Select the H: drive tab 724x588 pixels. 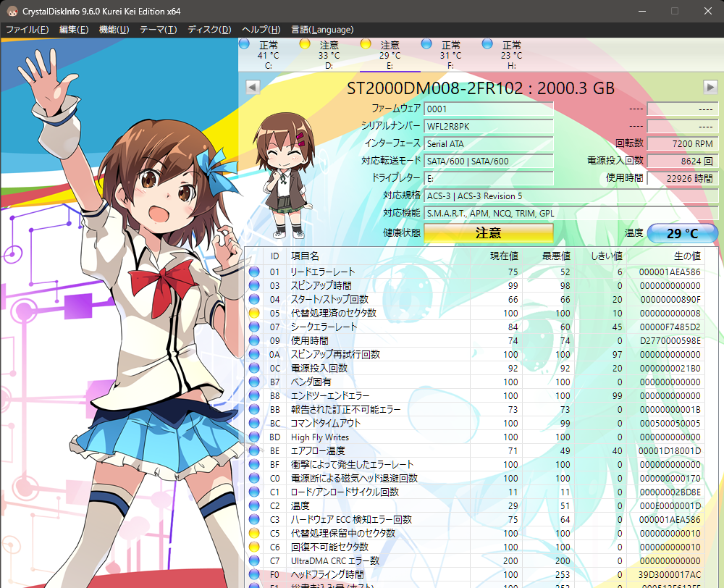[511, 54]
